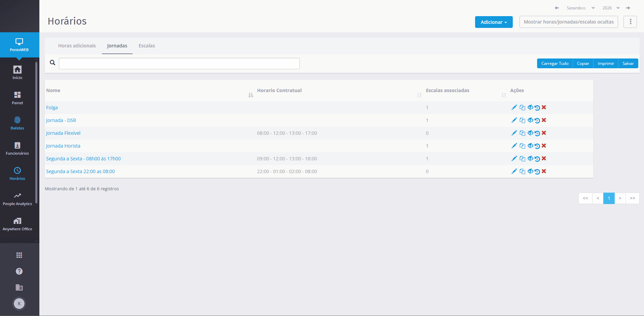
Task: Duplicate the Jornada - DSR row
Action: click(522, 120)
